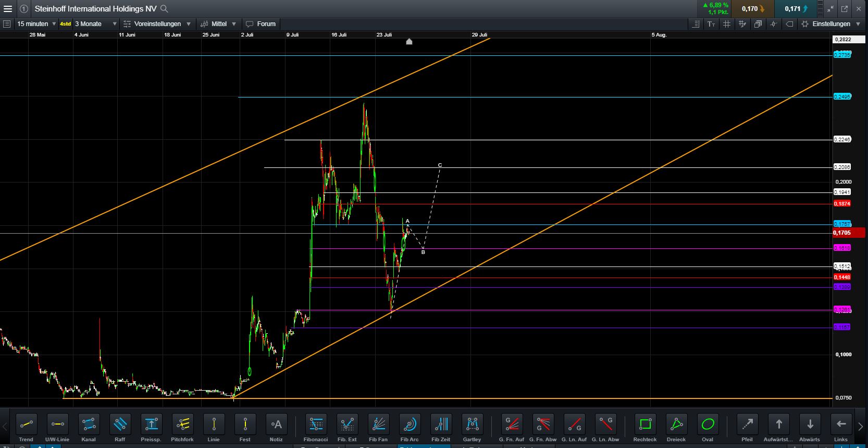
Task: Expand the Voreinstellungen presets dropdown
Action: point(157,24)
